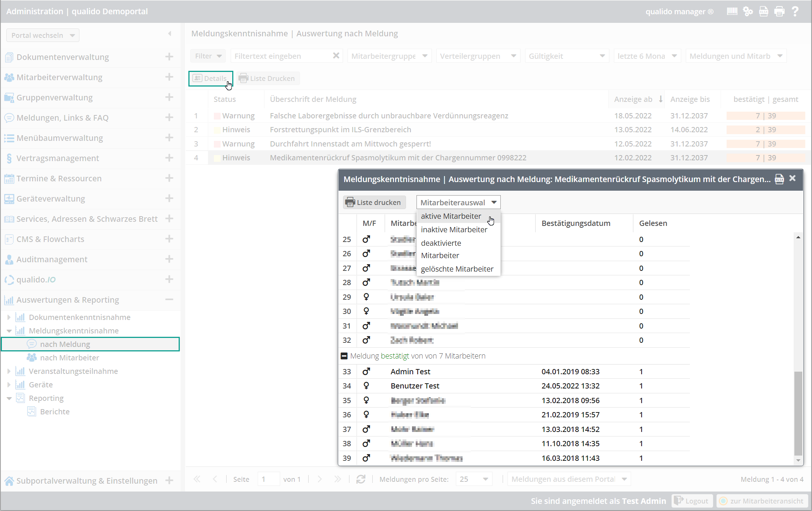Select 'nach Mitarbeiter' tree item

(90, 358)
